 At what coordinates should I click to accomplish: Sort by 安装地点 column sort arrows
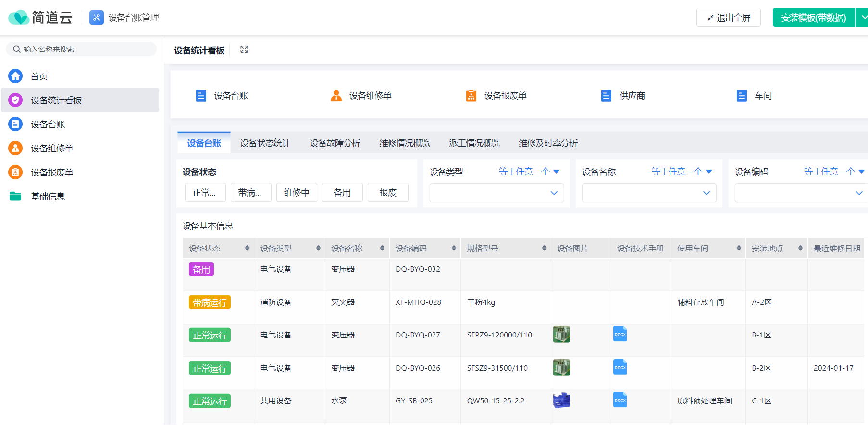[800, 248]
